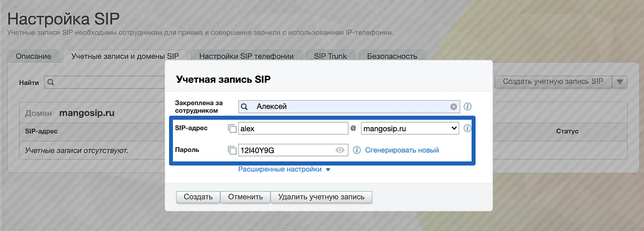This screenshot has width=644, height=231.
Task: Click the magnifier icon in Найти search box
Action: tap(51, 82)
